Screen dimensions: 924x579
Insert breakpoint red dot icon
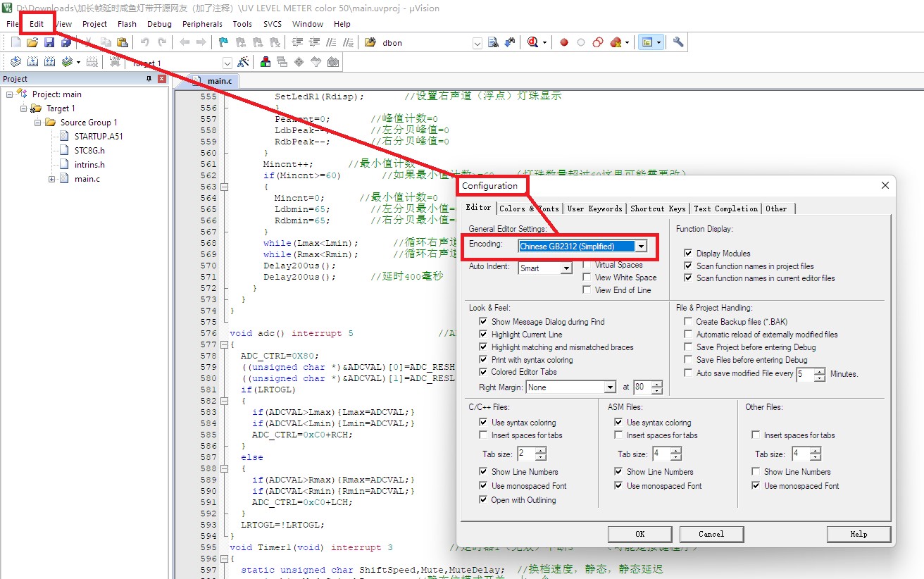click(564, 42)
